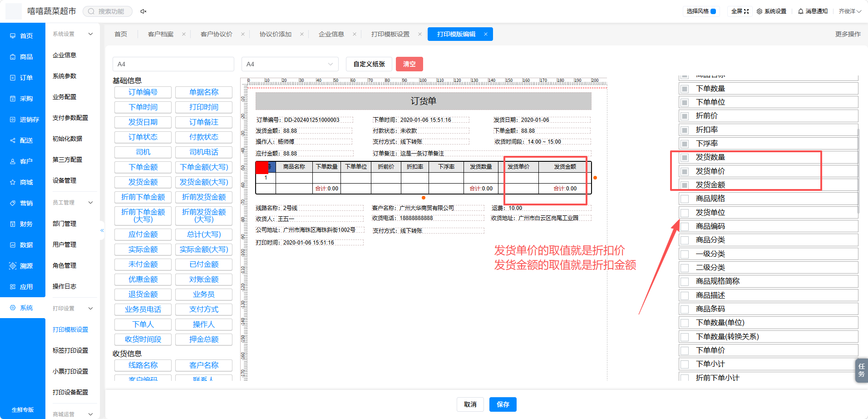
Task: Open the 齐俊洋 user dropdown
Action: coord(850,11)
